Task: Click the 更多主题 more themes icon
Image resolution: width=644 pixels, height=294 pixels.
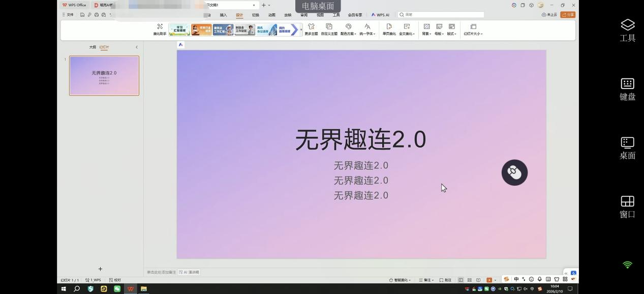Action: click(x=311, y=29)
